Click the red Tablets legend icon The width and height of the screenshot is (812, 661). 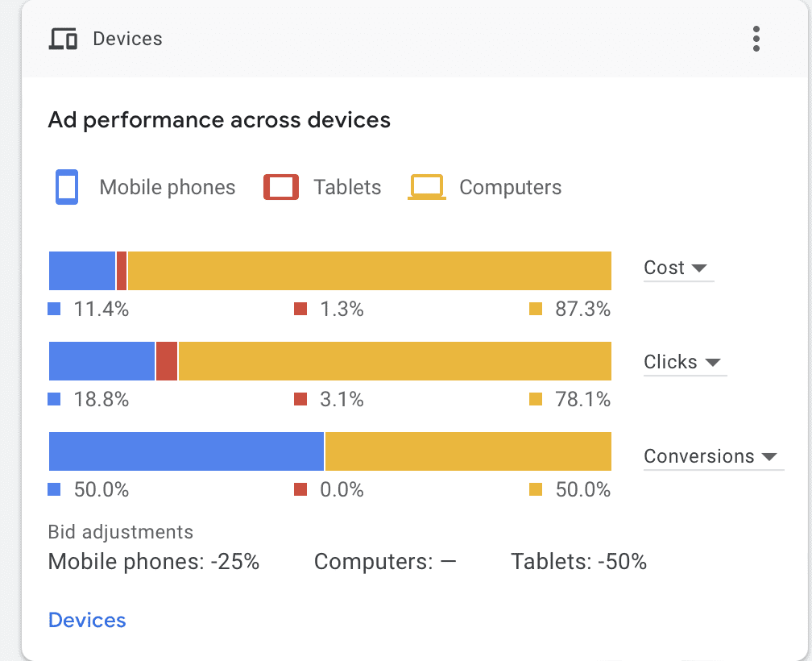pos(281,187)
